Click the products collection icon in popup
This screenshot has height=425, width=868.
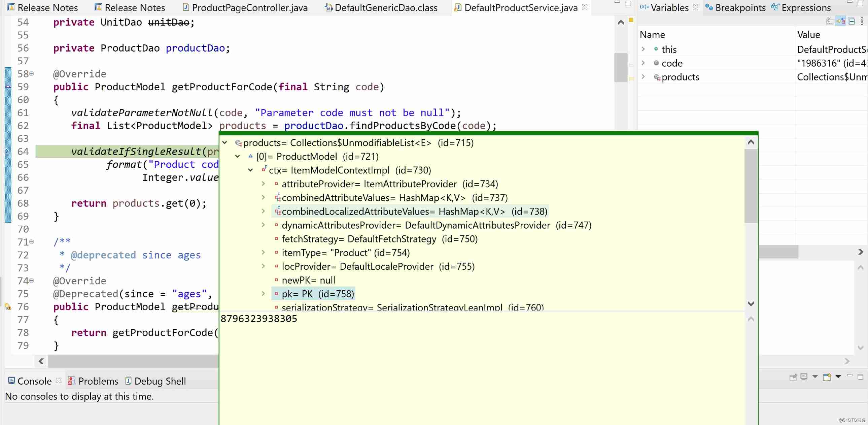click(x=239, y=143)
